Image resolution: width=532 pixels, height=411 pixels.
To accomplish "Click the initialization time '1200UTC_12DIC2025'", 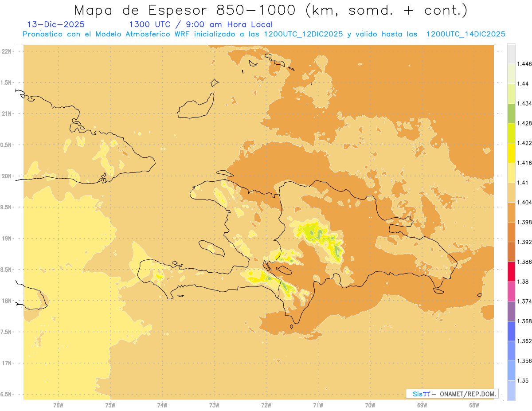I will 303,34.
